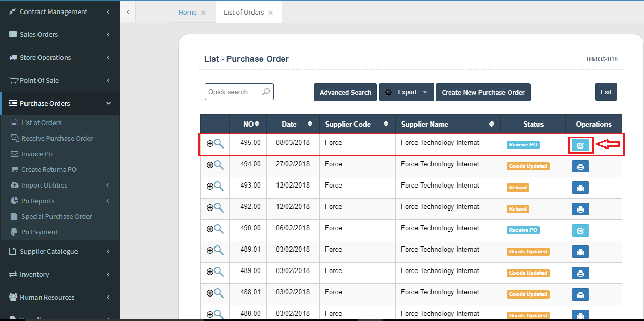Click the receive check icon for order 495.00
This screenshot has width=644, height=321.
pos(580,145)
